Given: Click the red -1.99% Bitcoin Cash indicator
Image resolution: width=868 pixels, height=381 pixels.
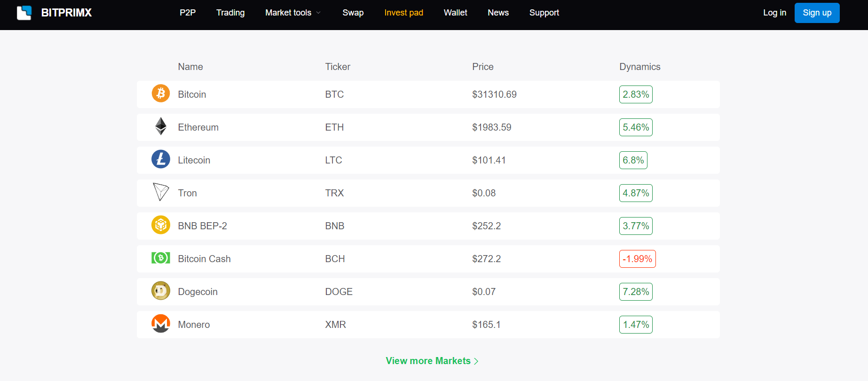Looking at the screenshot, I should pos(637,258).
